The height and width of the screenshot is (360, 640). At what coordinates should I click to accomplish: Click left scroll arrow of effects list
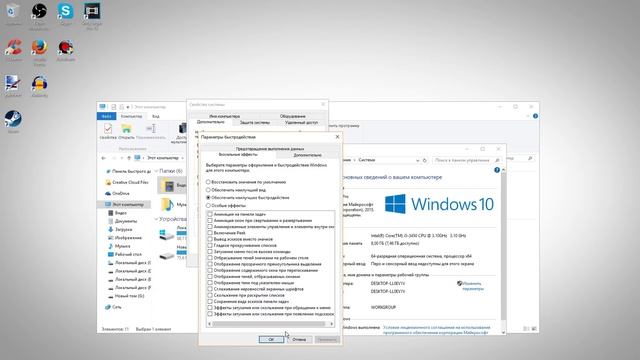[209, 324]
